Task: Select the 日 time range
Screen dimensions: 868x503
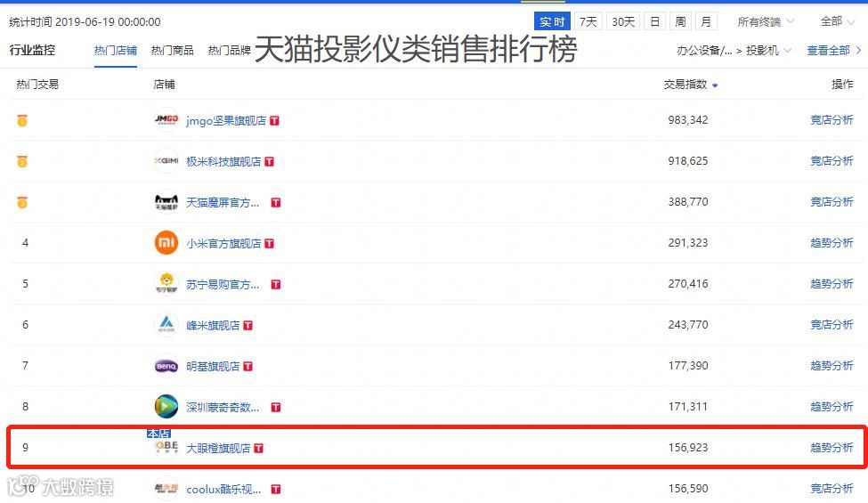Action: (655, 21)
